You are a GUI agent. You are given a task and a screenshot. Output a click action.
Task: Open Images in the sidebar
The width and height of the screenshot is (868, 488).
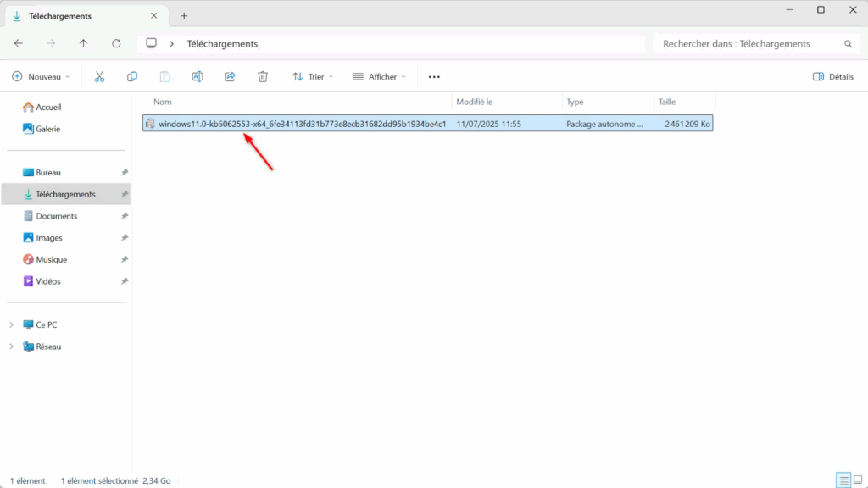coord(42,238)
